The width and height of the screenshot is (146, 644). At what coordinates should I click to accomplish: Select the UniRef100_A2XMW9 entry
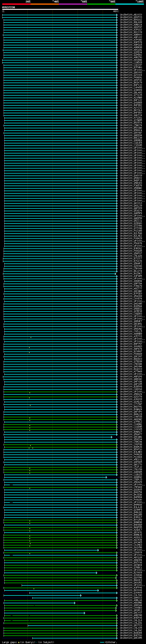131,98
